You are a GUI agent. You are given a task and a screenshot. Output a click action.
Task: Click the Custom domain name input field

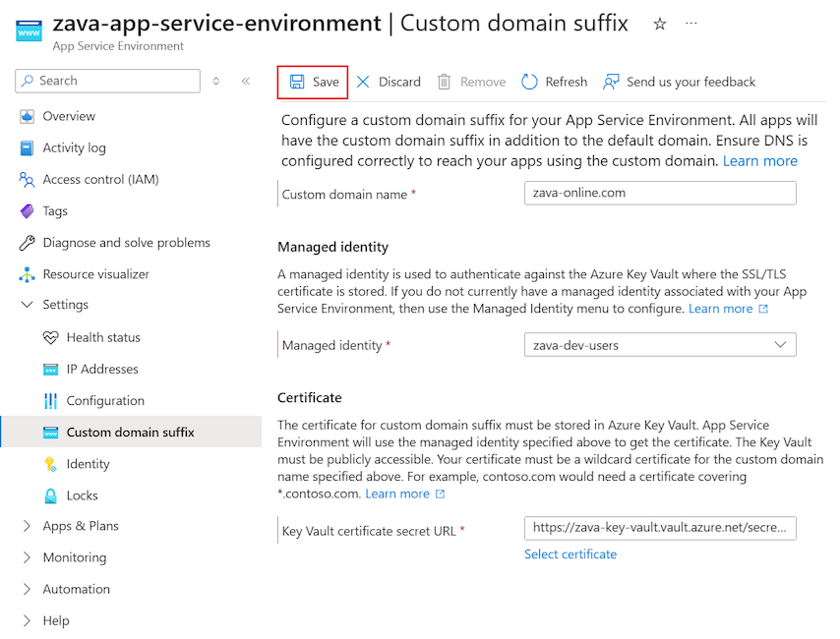tap(659, 193)
